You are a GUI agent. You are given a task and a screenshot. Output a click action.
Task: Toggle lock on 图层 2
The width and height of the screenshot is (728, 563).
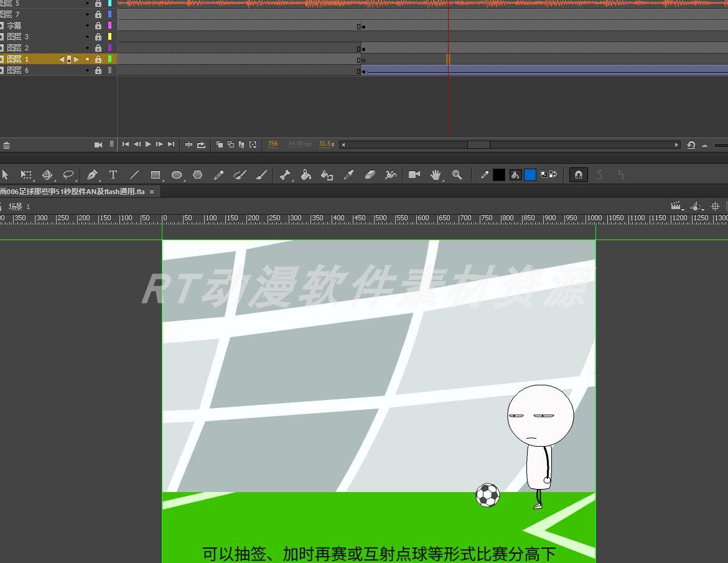98,48
